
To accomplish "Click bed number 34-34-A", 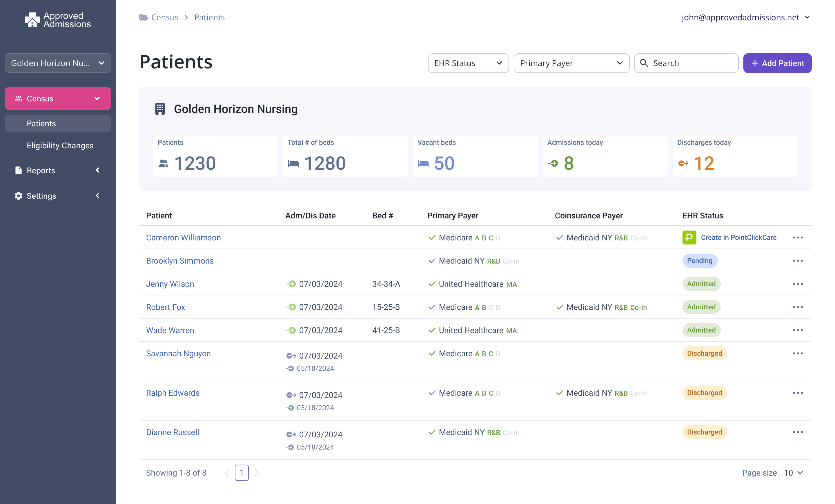I will pyautogui.click(x=386, y=284).
